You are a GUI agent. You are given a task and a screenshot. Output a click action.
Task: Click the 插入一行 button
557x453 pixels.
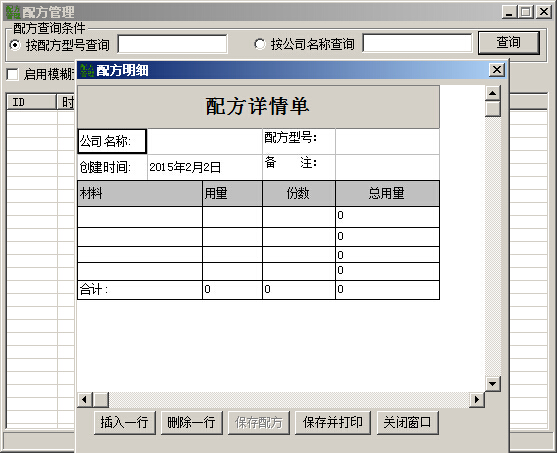[x=125, y=422]
